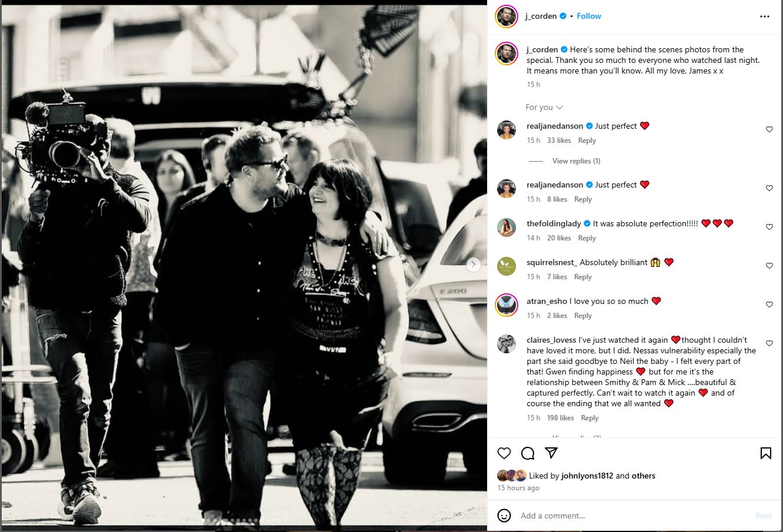
Task: Like thefoldinglady's comment
Action: 769,227
